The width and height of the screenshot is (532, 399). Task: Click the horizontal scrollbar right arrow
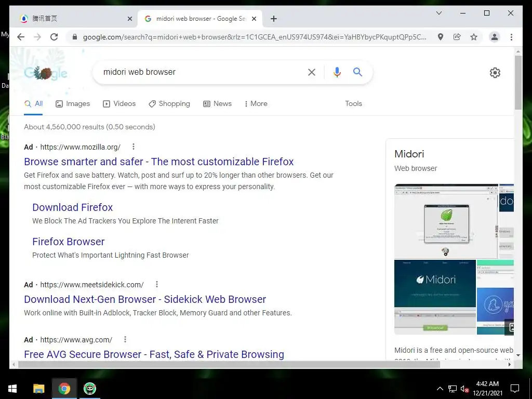point(509,365)
